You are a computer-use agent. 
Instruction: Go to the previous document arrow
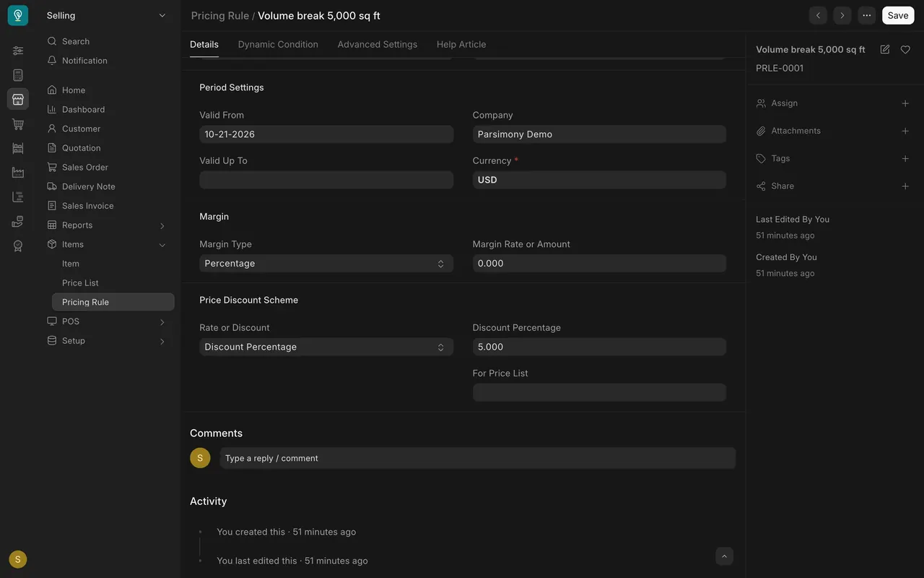coord(818,15)
